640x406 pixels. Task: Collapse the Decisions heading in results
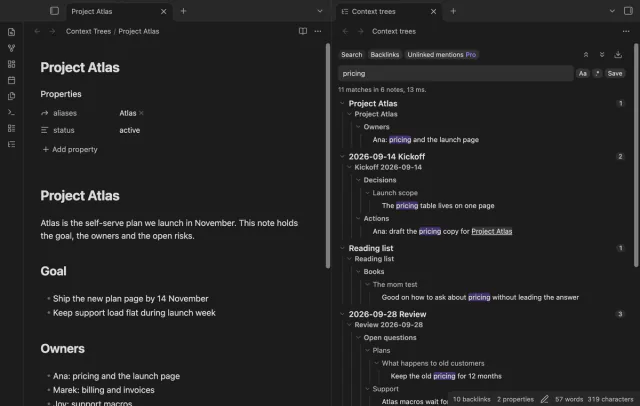tap(358, 180)
